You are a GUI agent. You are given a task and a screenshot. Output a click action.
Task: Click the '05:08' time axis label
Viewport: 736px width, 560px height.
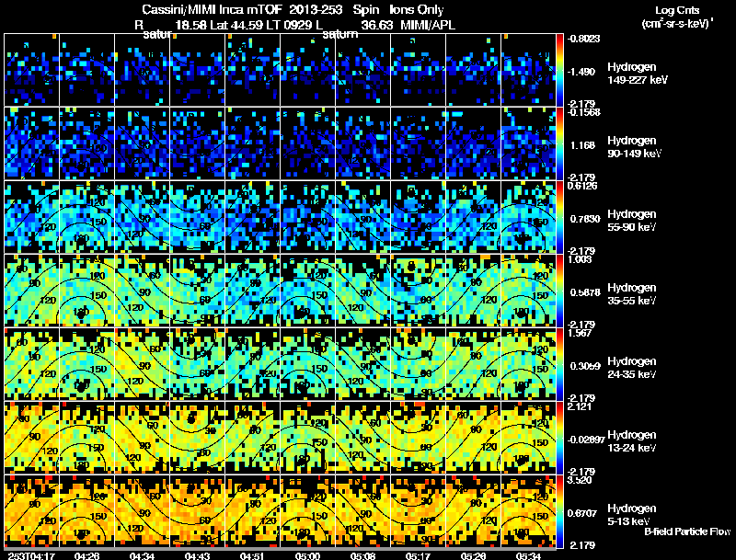pos(362,555)
